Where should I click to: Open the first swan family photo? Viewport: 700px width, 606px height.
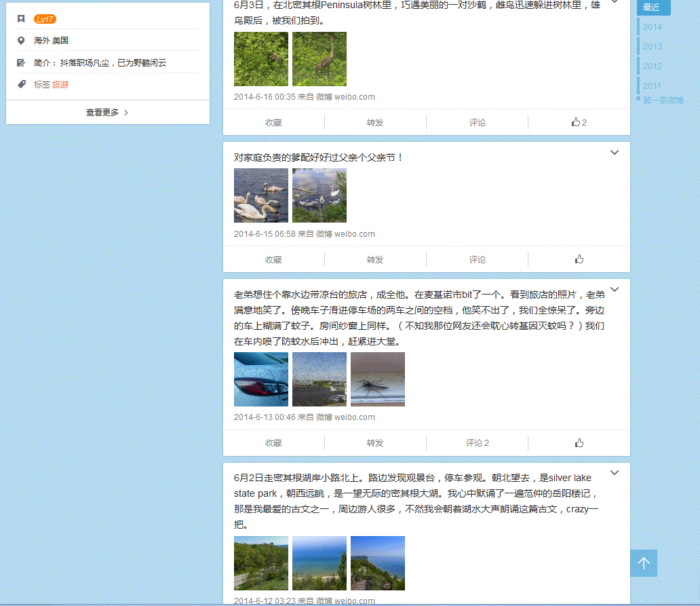coord(261,195)
